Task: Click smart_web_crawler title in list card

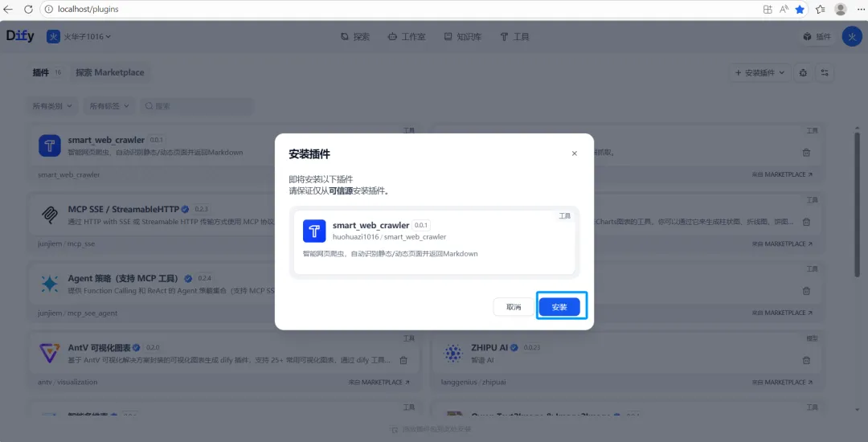Action: pyautogui.click(x=106, y=140)
